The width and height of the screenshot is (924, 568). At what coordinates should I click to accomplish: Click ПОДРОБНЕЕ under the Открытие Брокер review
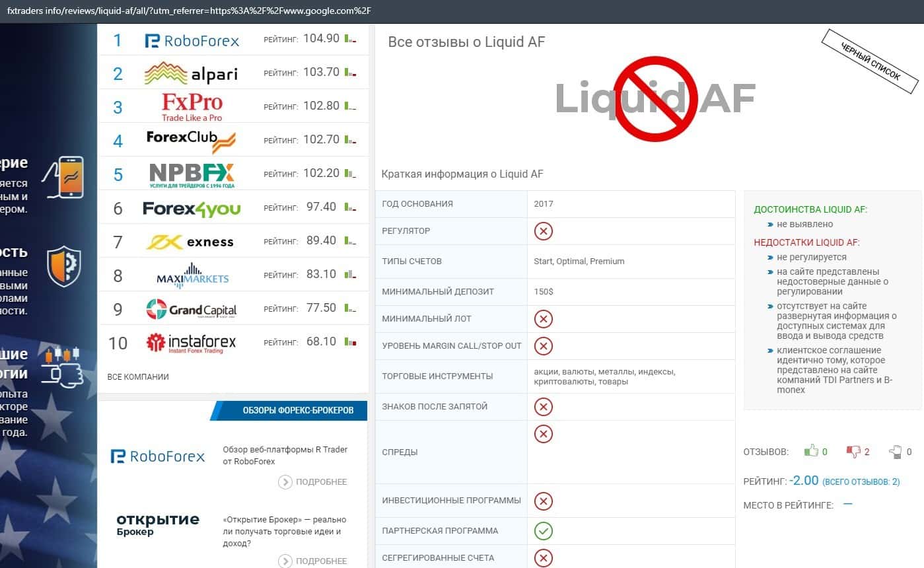[322, 561]
